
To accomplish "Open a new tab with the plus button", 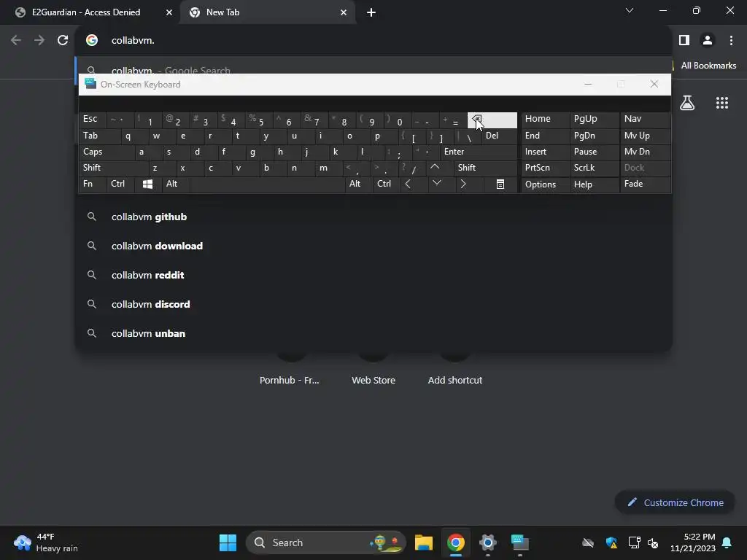I will (x=371, y=12).
